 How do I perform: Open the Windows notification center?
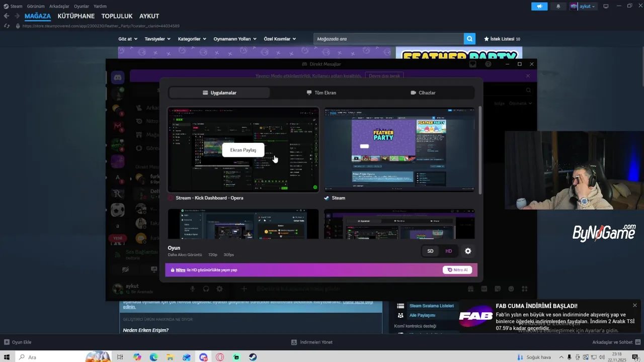[x=635, y=357]
